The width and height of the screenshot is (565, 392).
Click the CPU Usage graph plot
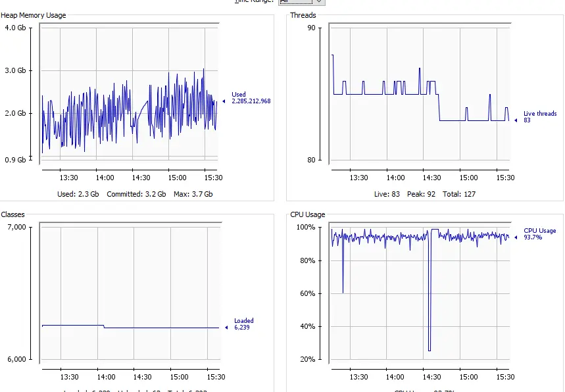(420, 293)
